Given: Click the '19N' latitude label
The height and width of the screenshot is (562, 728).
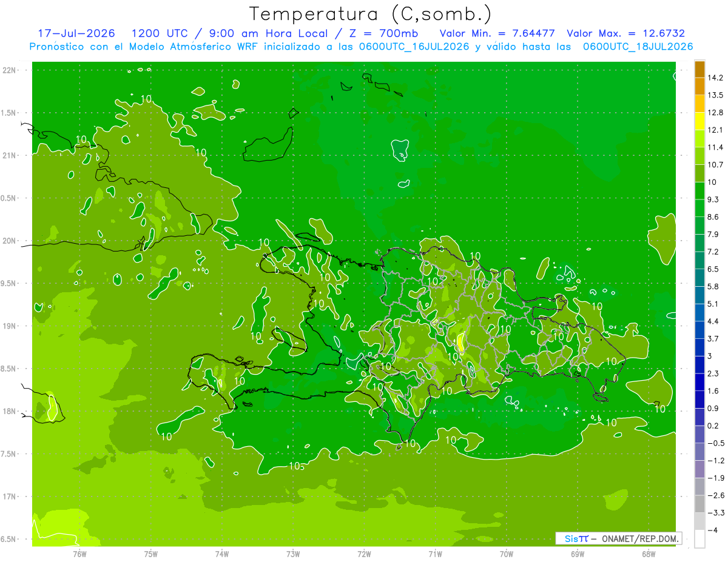Looking at the screenshot, I should pos(9,326).
